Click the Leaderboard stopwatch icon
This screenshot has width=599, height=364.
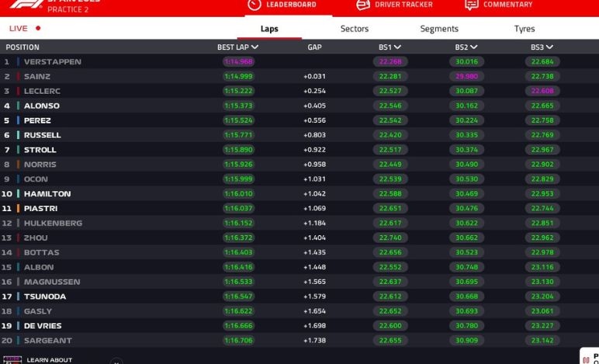point(254,5)
